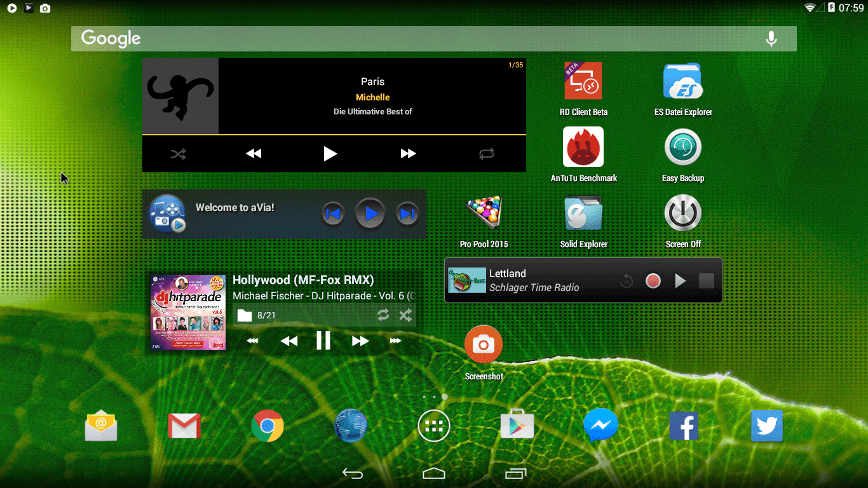Toggle shuffle in the Hollywood player widget
Screen dimensions: 868x488
405,315
